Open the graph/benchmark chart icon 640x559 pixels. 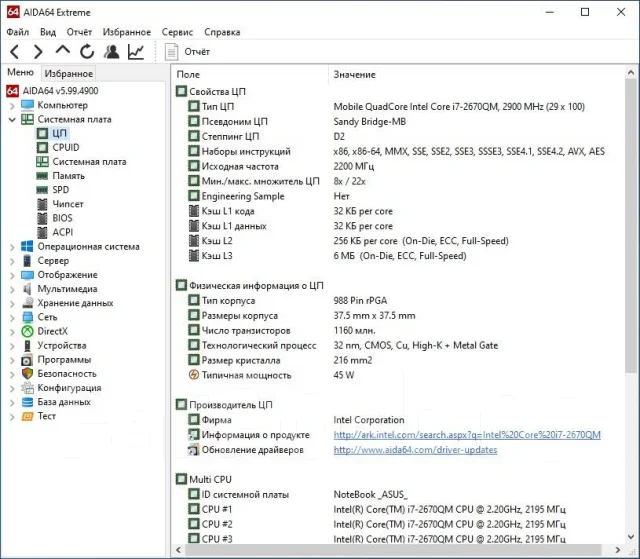click(x=136, y=52)
